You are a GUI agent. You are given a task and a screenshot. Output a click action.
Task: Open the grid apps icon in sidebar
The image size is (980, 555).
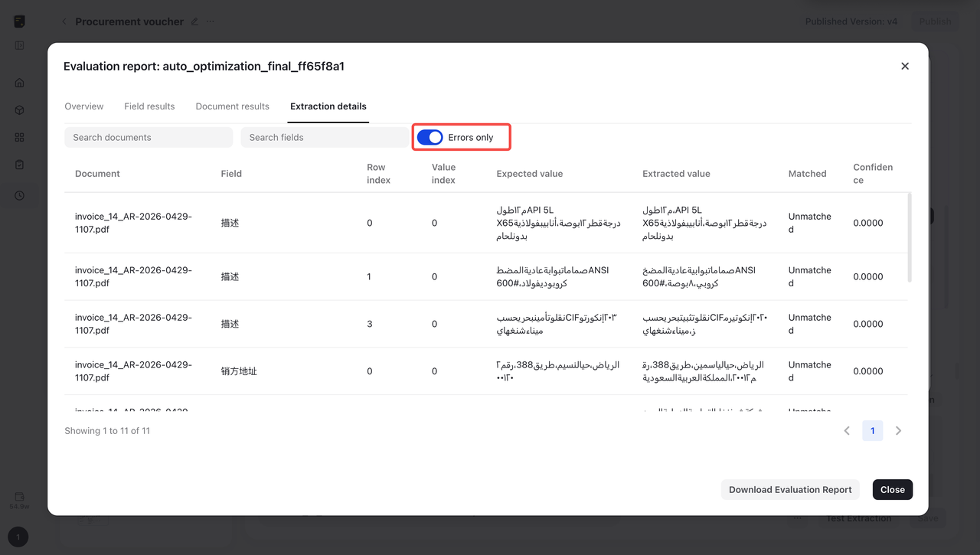click(20, 138)
